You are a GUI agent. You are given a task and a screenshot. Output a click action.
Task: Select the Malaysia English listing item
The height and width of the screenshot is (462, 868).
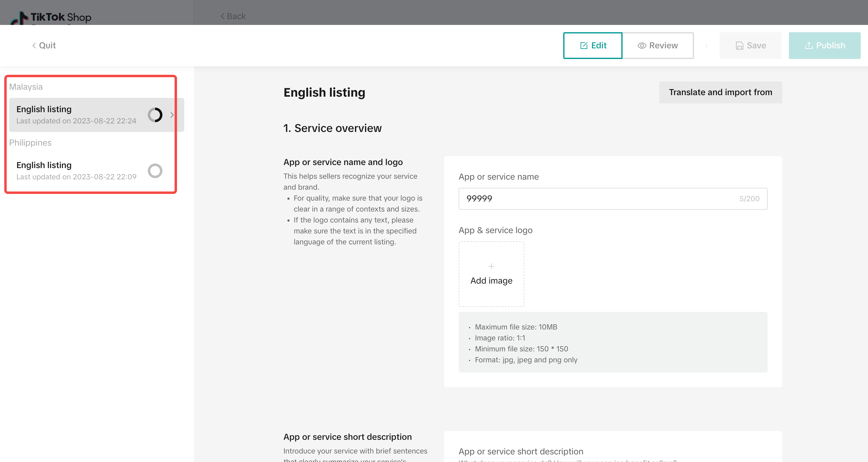tap(96, 115)
